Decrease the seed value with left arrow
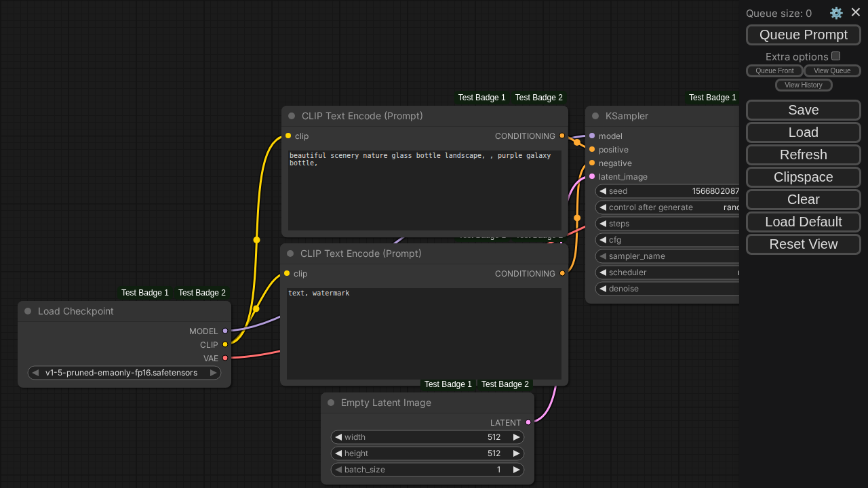The height and width of the screenshot is (488, 868). [603, 191]
